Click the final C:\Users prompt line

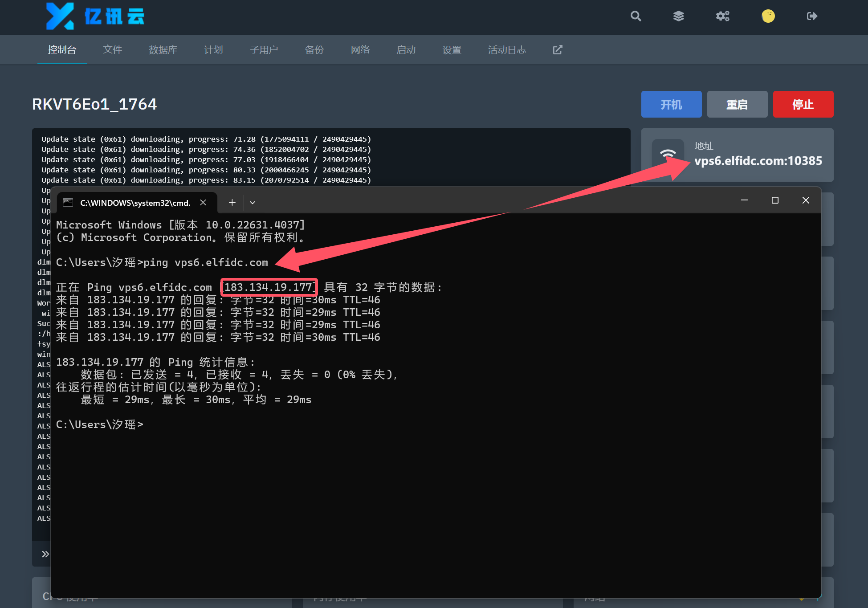coord(100,424)
